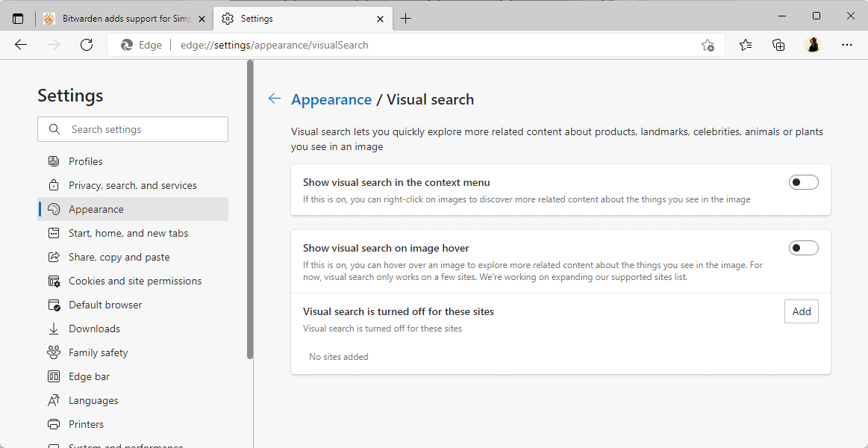This screenshot has width=868, height=448.
Task: Enable visual search in the context menu
Action: coord(803,181)
